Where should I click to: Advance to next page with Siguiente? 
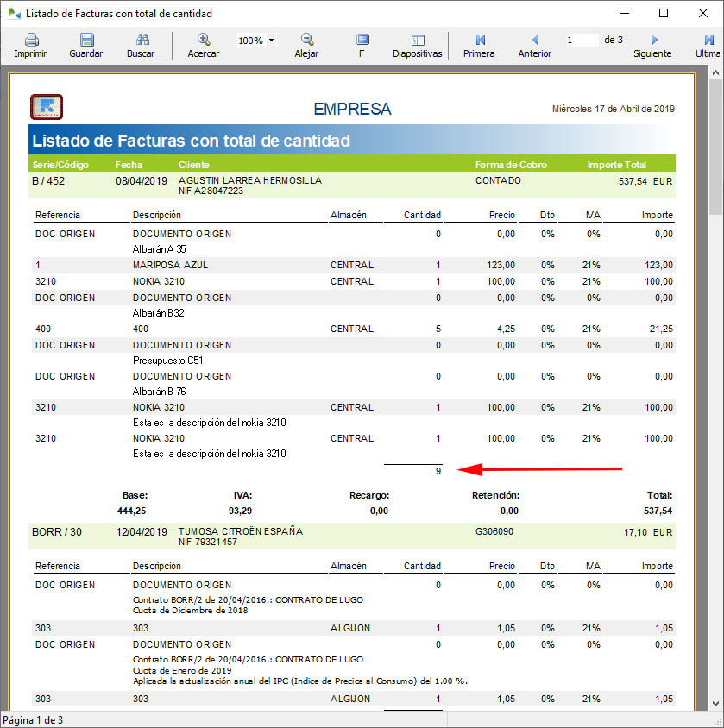pyautogui.click(x=653, y=41)
